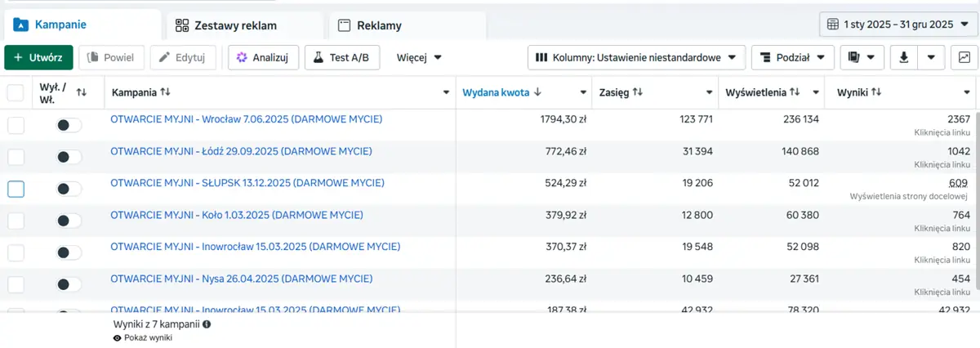Toggle the Inowrocław 370,37 zł row switch

click(x=69, y=252)
